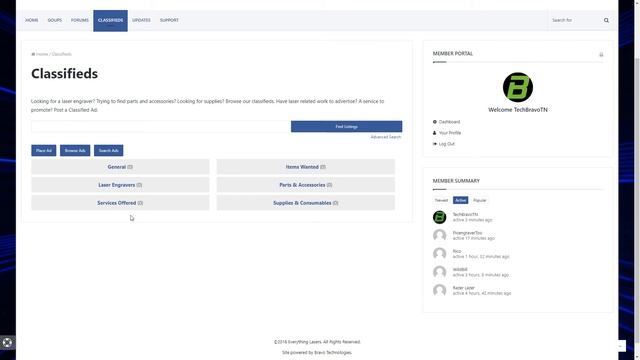Click the back-to-top arrow button
640x360 pixels.
point(621,346)
